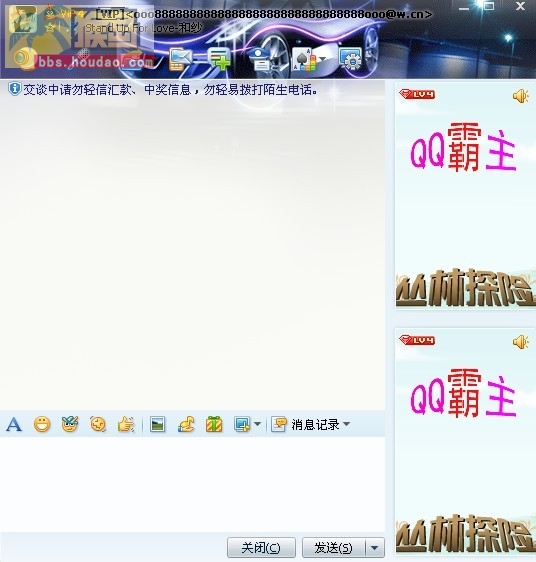Viewport: 536px width, 562px height.
Task: Click the message input text area
Action: click(x=193, y=484)
